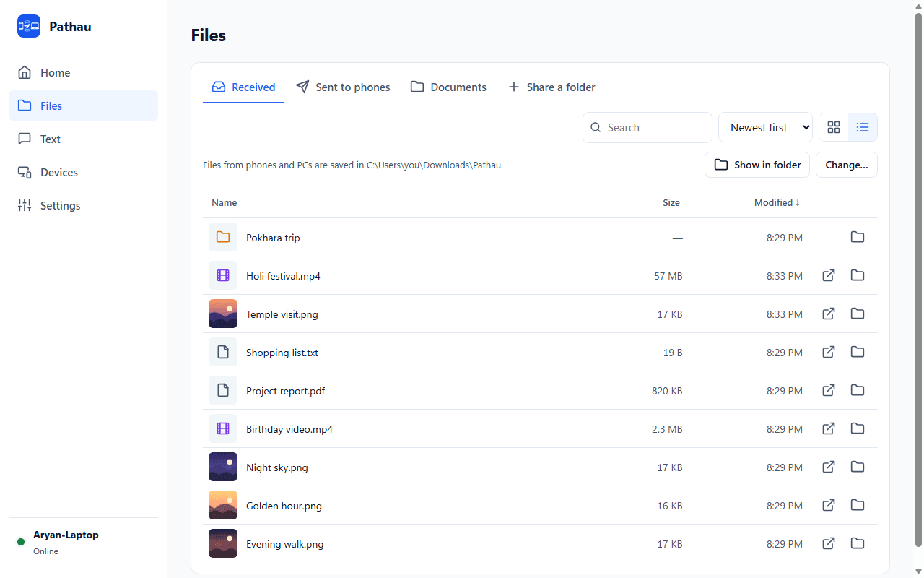Sort by the Modified column header
The width and height of the screenshot is (924, 578).
777,203
